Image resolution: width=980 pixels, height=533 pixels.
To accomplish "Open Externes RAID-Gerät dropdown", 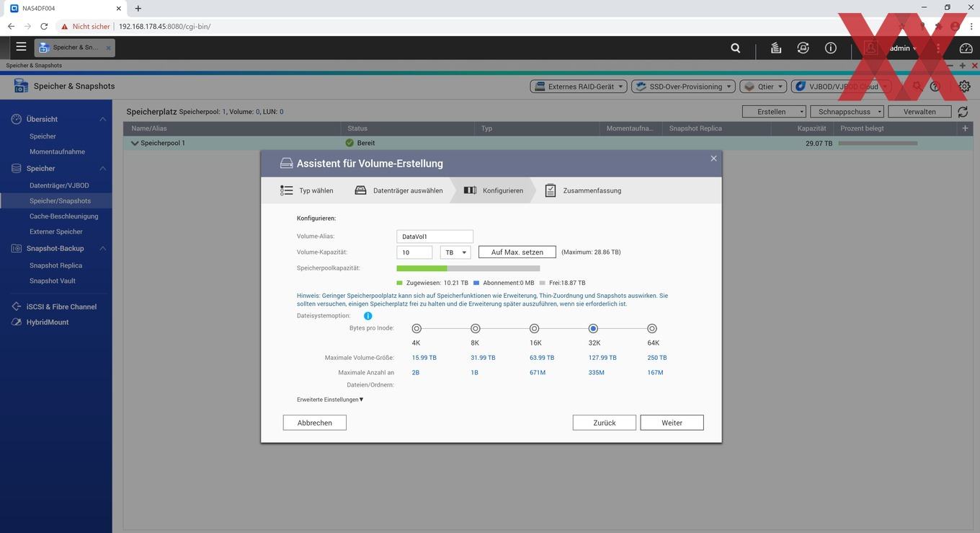I will point(578,87).
